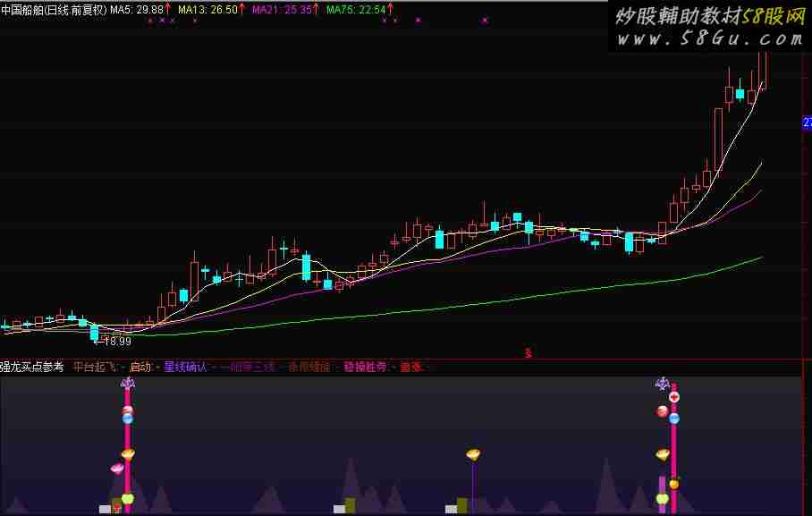Click the red ball icon on right signal
This screenshot has width=812, height=516.
(x=663, y=412)
